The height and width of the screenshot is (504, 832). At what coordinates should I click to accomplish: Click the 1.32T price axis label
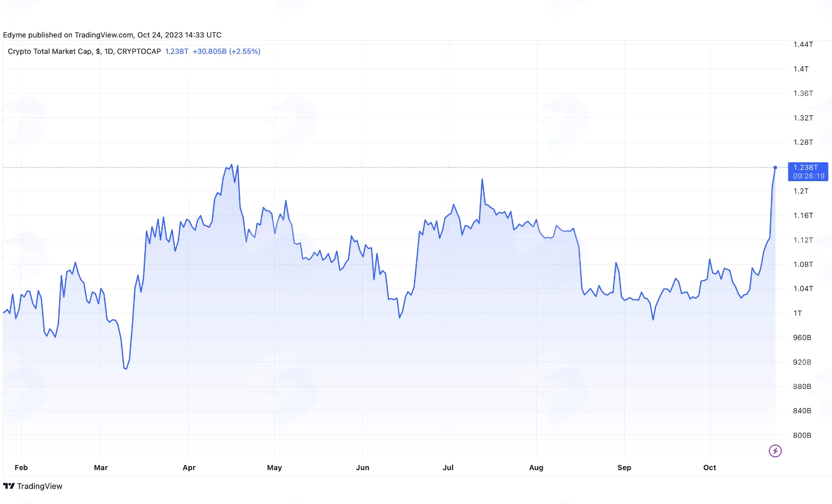(x=803, y=118)
